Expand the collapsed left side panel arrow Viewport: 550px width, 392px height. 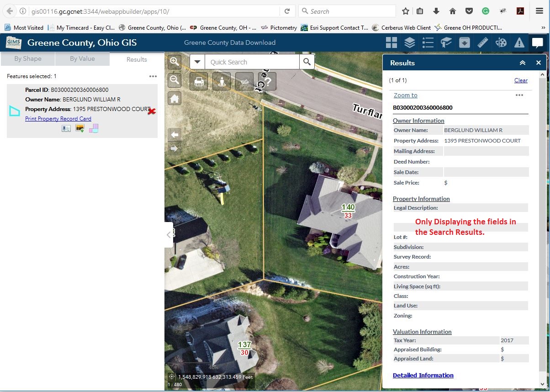tap(169, 235)
